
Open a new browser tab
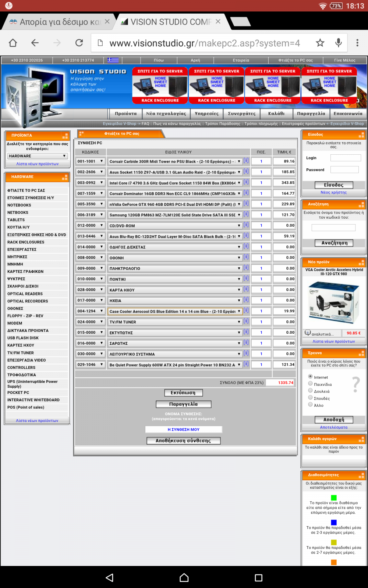pos(241,22)
